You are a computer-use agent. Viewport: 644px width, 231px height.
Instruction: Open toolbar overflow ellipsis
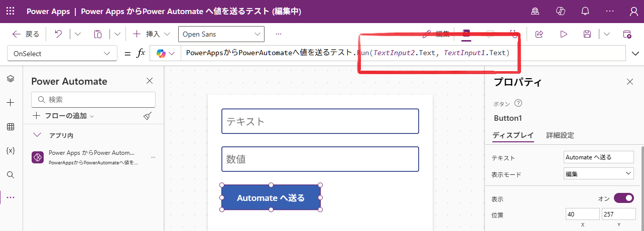click(x=279, y=34)
